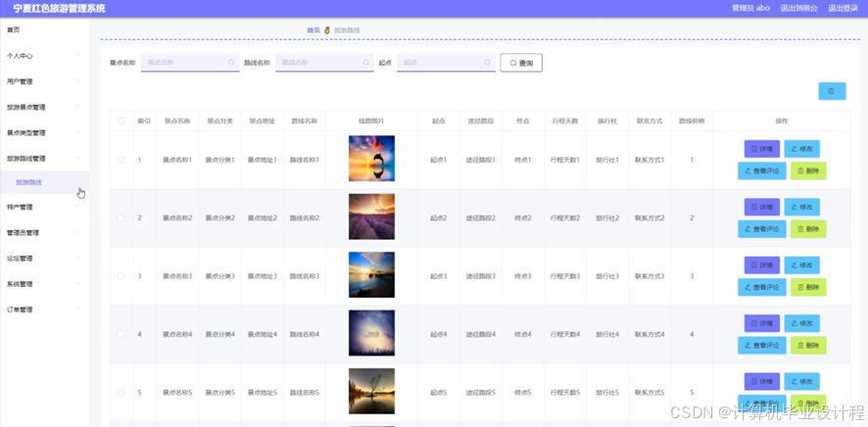
Task: Click 删除 for row 1
Action: pos(808,171)
